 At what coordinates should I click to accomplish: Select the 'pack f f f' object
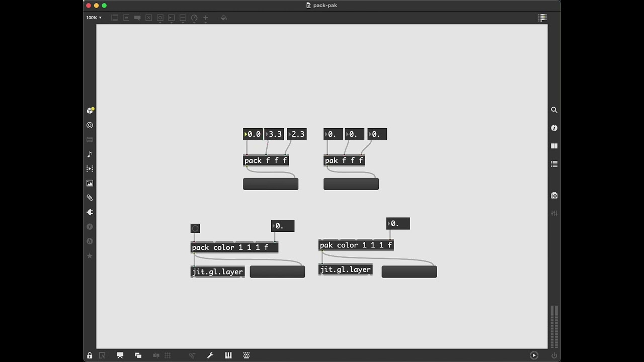[266, 160]
